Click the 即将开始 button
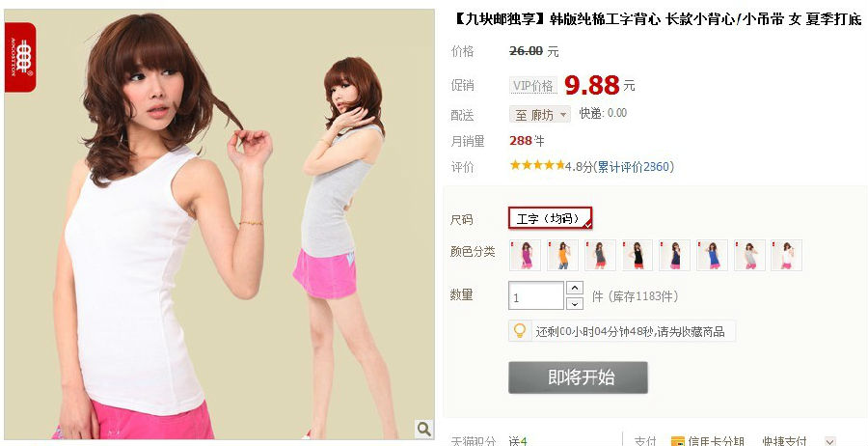 [578, 377]
